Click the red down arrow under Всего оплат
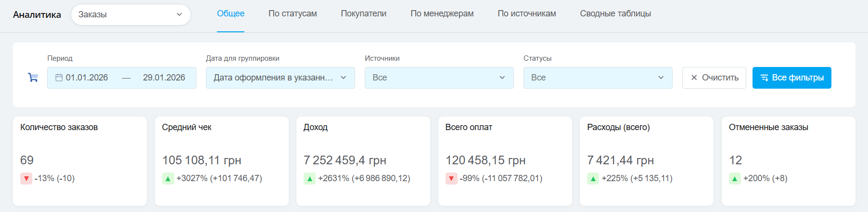868x212 pixels. (x=451, y=179)
